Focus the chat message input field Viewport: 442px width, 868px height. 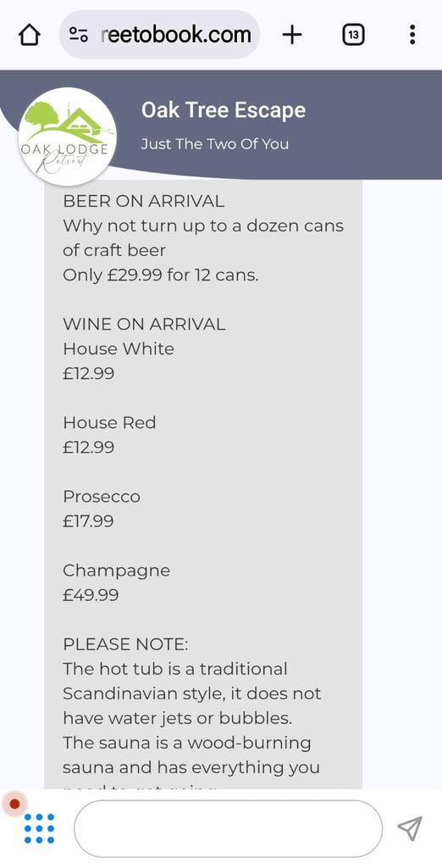(x=228, y=829)
